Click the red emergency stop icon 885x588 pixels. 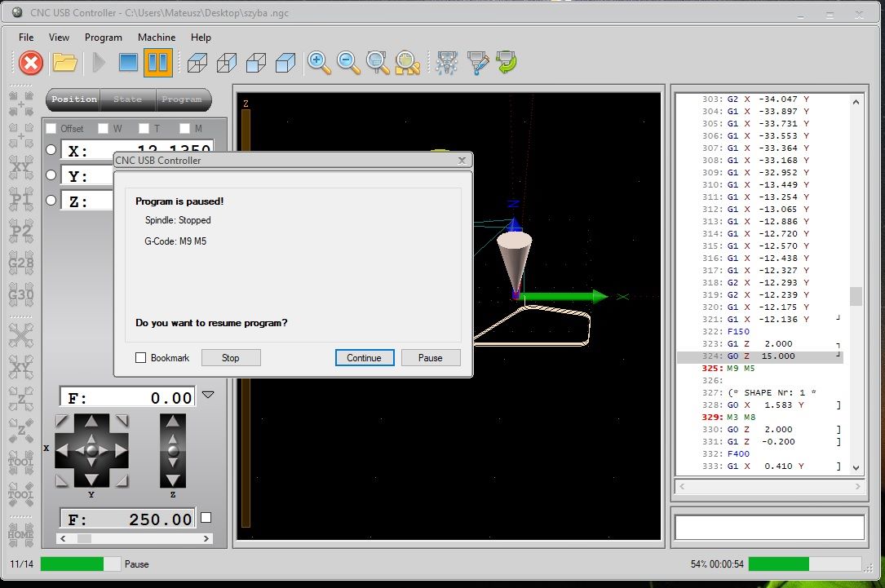click(x=30, y=62)
